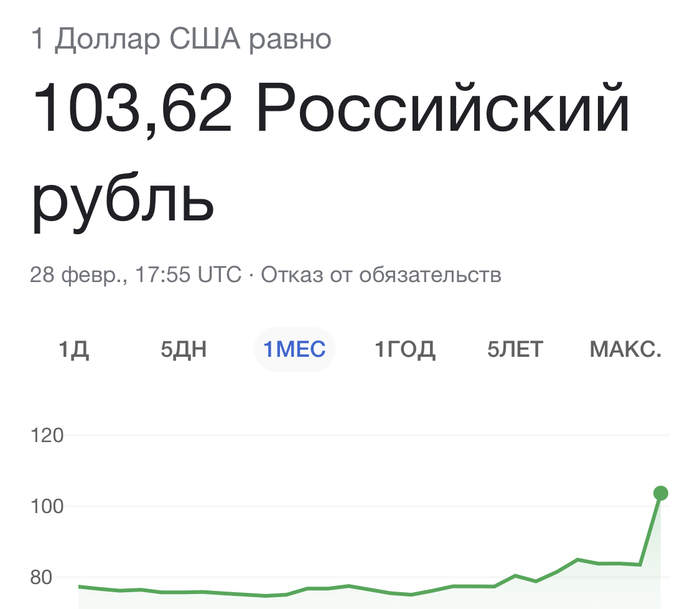The width and height of the screenshot is (700, 609).
Task: Click the leftmost start of the green line
Action: tap(80, 586)
